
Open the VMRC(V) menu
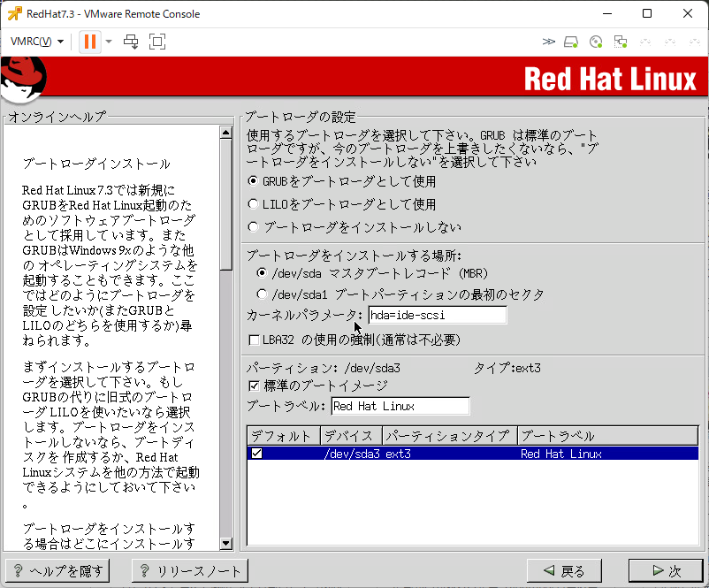[x=37, y=42]
